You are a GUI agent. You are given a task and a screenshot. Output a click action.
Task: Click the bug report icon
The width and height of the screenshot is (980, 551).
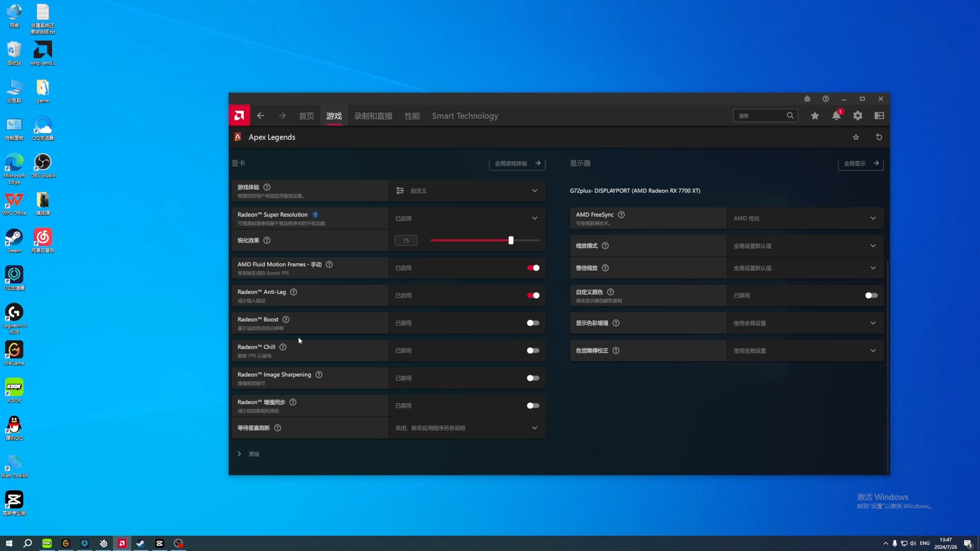coord(807,99)
